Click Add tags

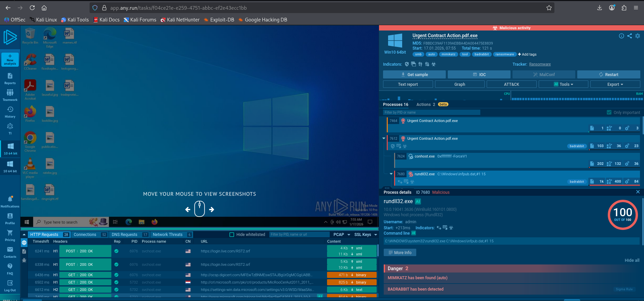click(x=527, y=54)
